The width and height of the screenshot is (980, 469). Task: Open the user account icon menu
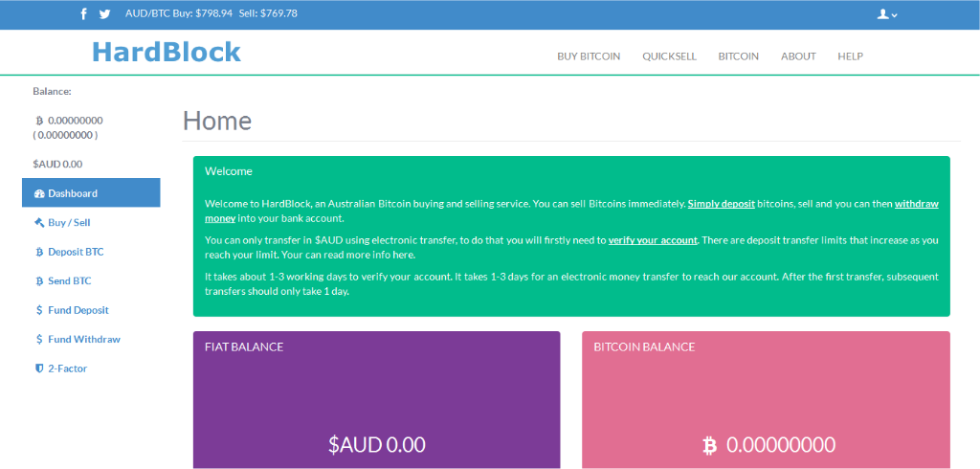[887, 13]
